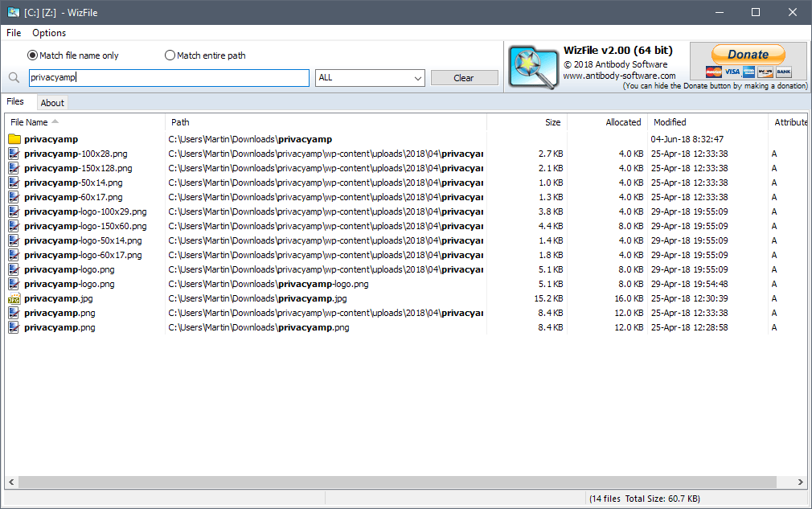Click the 29-Apr-18 19:54:48 modified date
This screenshot has height=509, width=812.
click(689, 285)
